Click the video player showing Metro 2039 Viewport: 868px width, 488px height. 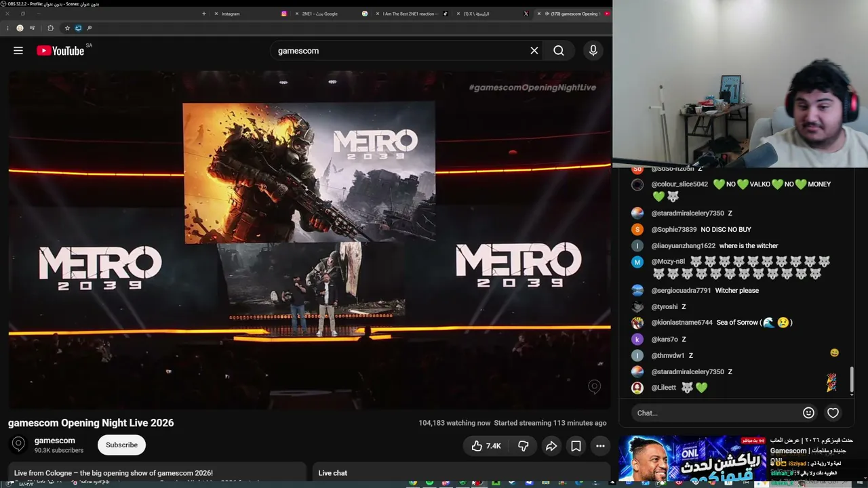point(309,239)
